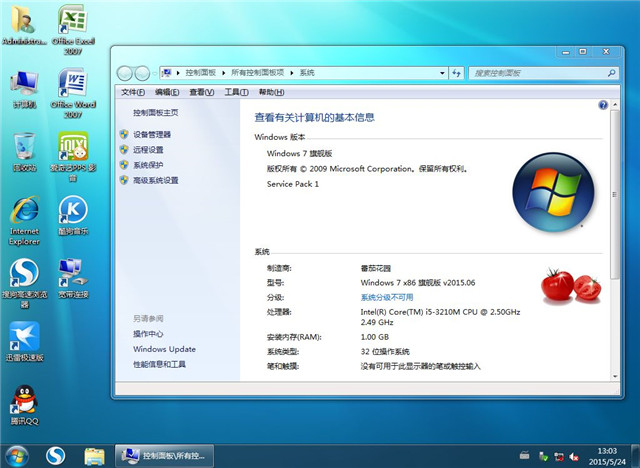Launch Office Excel 2007 desktop shortcut

(x=73, y=29)
